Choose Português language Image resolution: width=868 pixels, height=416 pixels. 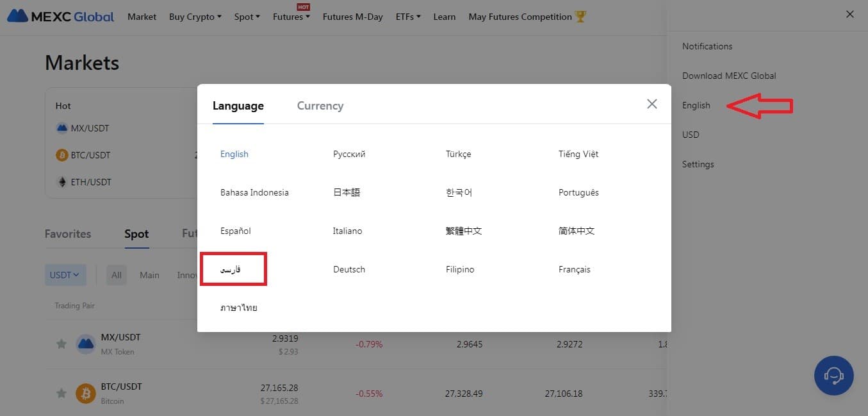[578, 192]
